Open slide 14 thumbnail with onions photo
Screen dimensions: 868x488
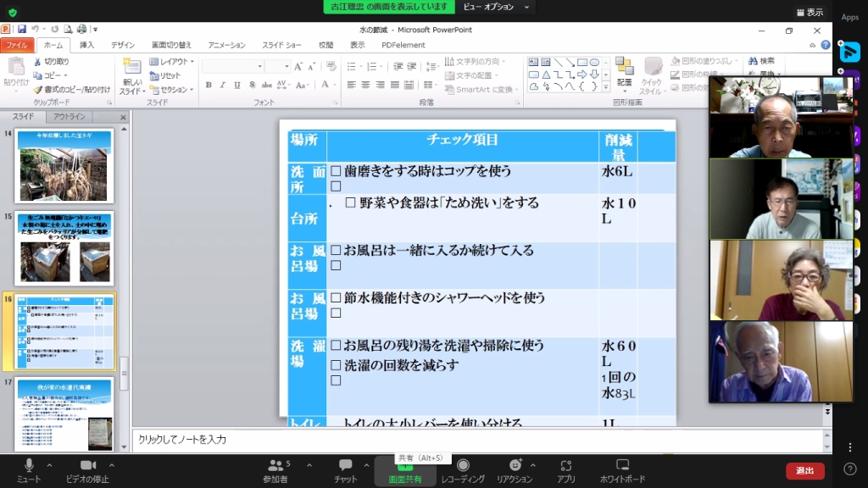(x=64, y=166)
